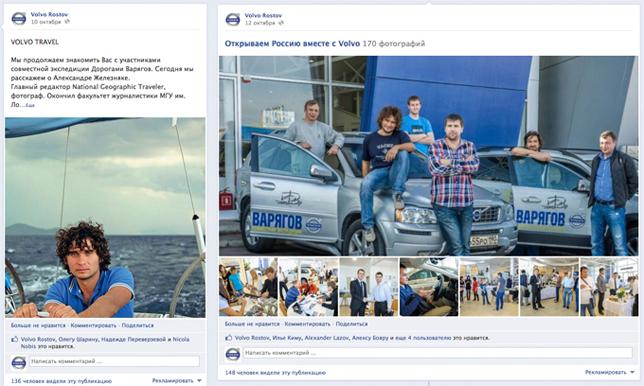Click Volvo logo avatar in 12 октября post header
This screenshot has width=644, height=386.
coord(232,19)
